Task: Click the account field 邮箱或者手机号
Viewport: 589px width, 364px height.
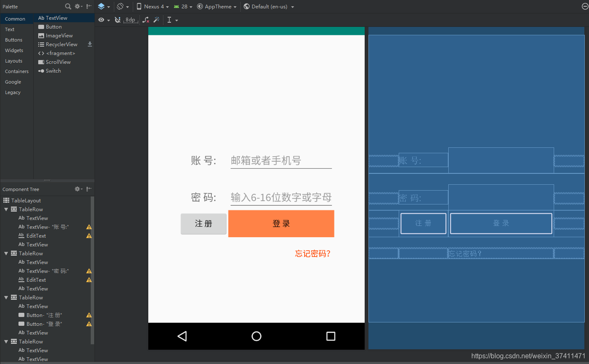Action: (281, 160)
